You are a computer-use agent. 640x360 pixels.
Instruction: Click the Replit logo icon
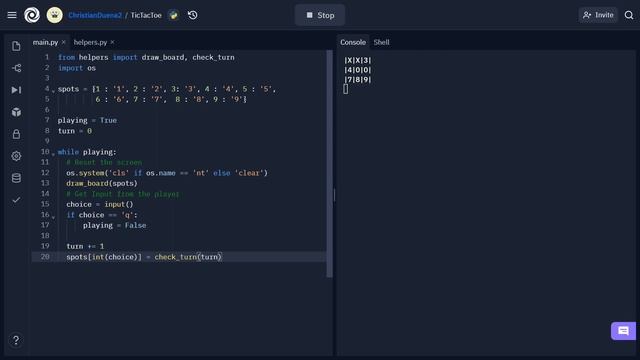(x=32, y=15)
